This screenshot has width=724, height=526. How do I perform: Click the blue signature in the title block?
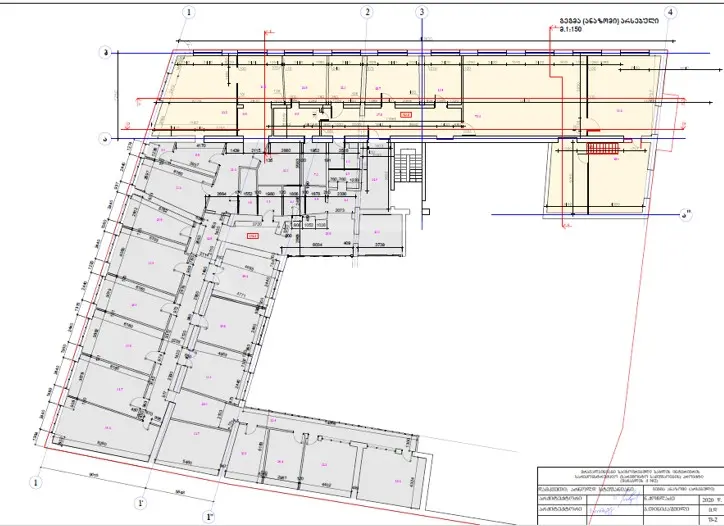[627, 499]
